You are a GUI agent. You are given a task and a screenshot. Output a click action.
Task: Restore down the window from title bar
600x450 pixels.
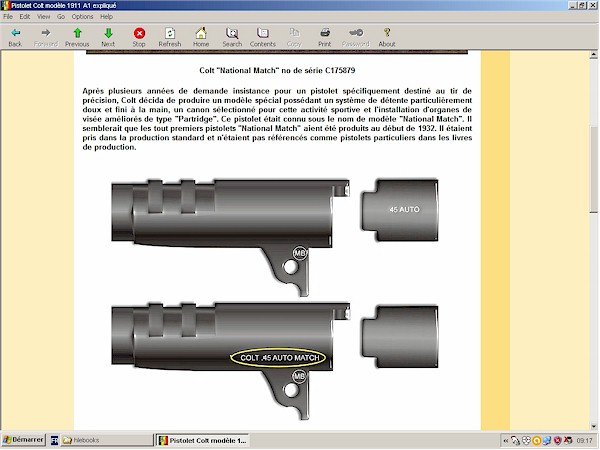582,5
